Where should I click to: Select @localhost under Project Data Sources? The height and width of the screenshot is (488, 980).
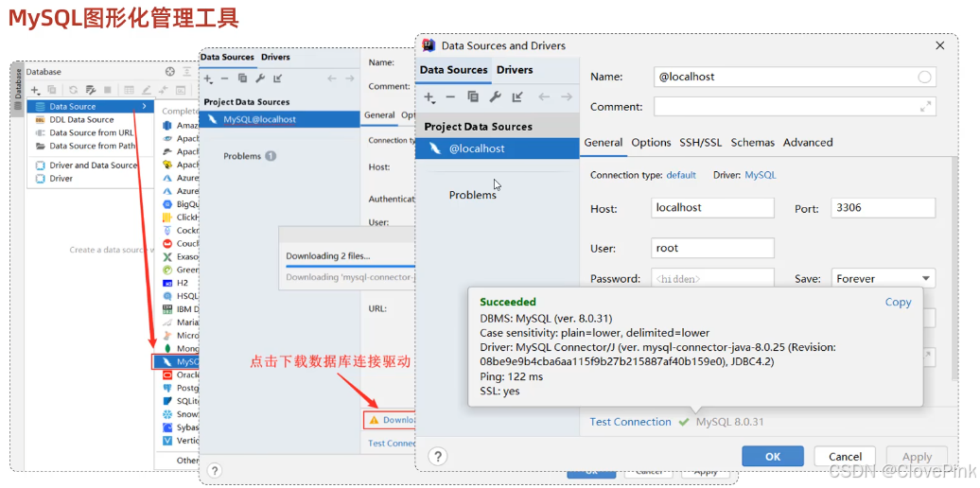498,148
